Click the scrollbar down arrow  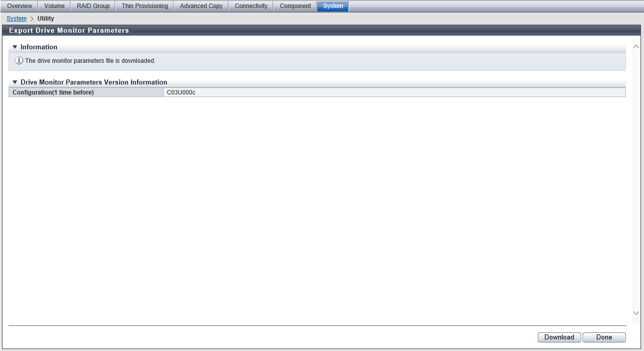636,313
